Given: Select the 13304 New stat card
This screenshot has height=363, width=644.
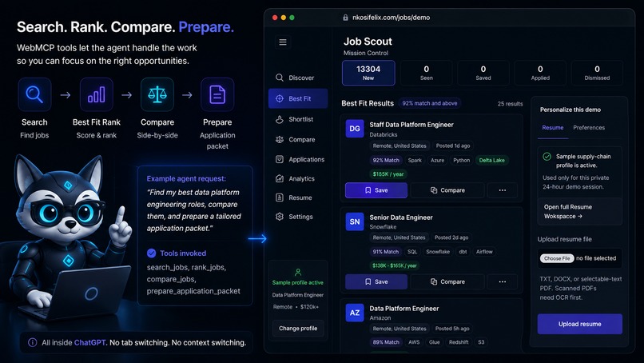Looking at the screenshot, I should (368, 73).
